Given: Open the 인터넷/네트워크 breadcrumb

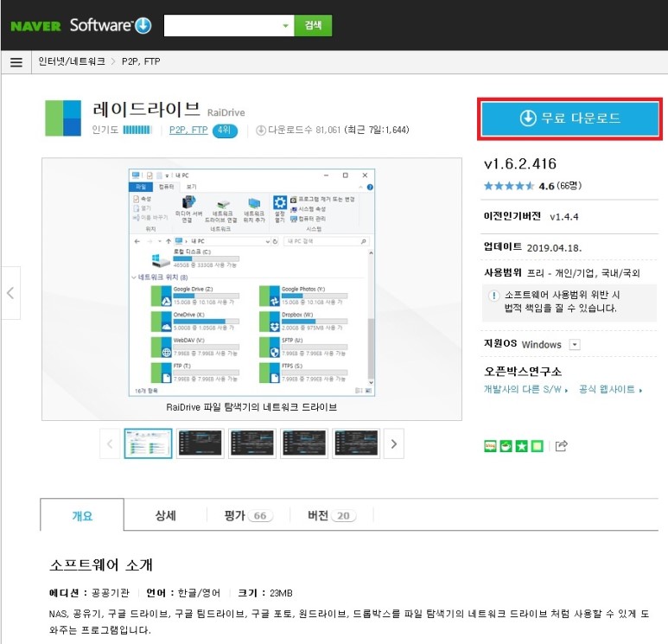Looking at the screenshot, I should [72, 61].
